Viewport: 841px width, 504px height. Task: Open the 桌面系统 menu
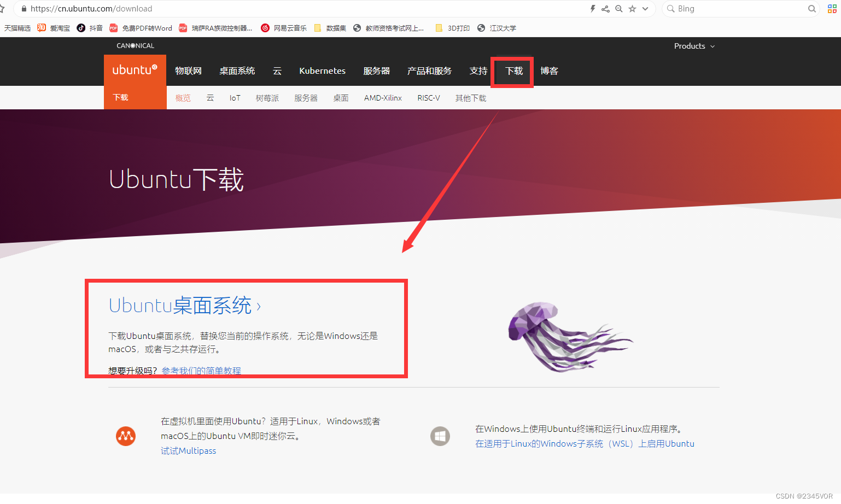pyautogui.click(x=237, y=71)
